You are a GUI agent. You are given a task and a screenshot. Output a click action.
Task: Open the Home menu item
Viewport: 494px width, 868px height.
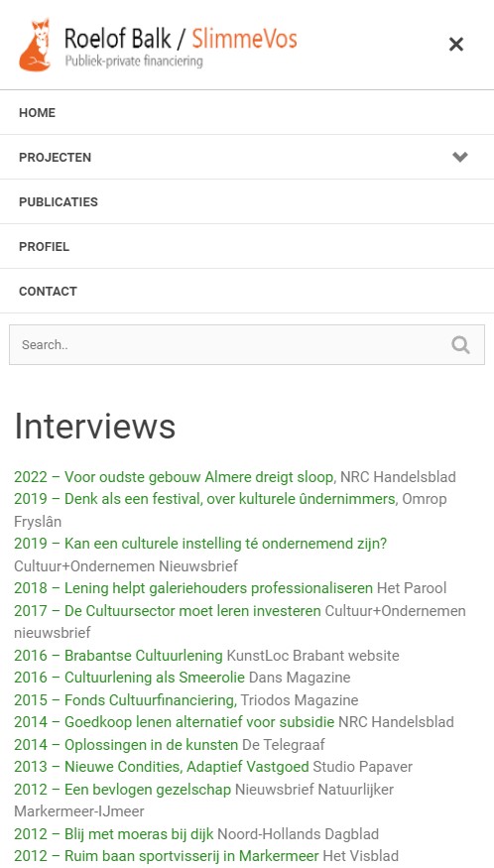(x=247, y=112)
